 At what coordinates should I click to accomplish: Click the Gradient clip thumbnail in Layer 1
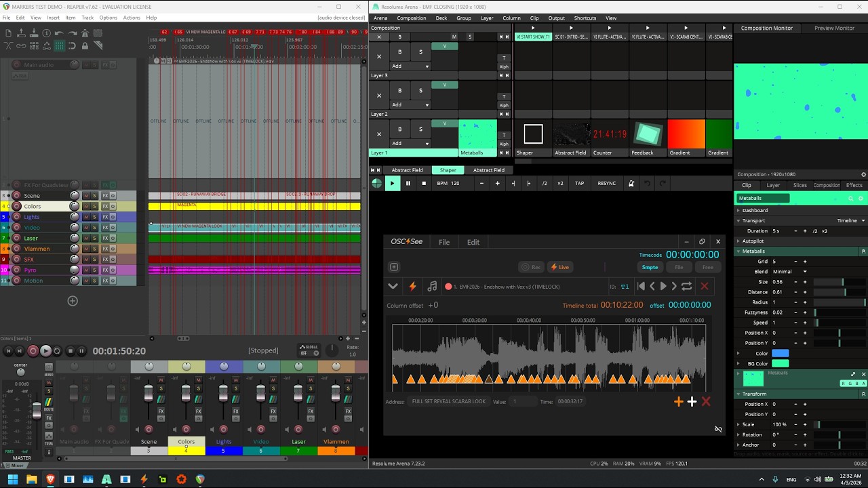tap(686, 134)
